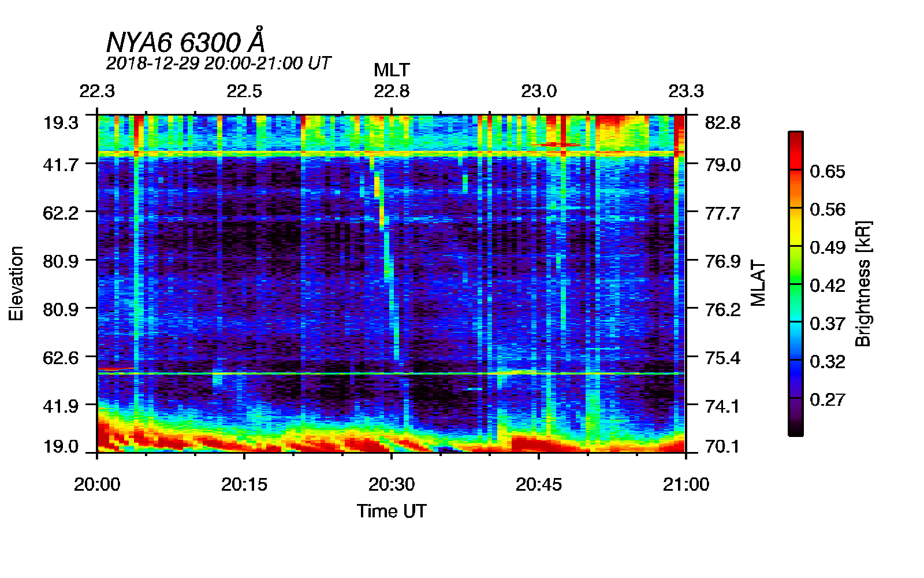924x578 pixels.
Task: Click the date subtitle '2018-12-29 20:00-21:00 UT'
Action: (218, 63)
